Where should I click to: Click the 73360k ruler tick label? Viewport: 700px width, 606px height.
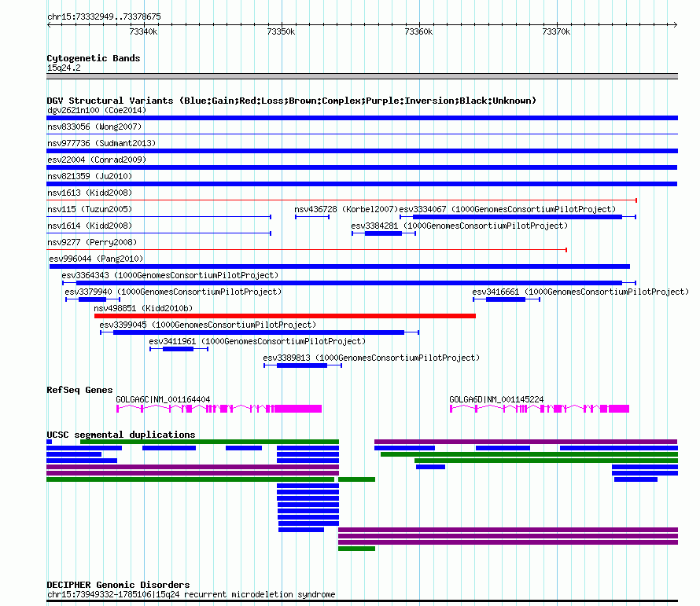(x=418, y=31)
